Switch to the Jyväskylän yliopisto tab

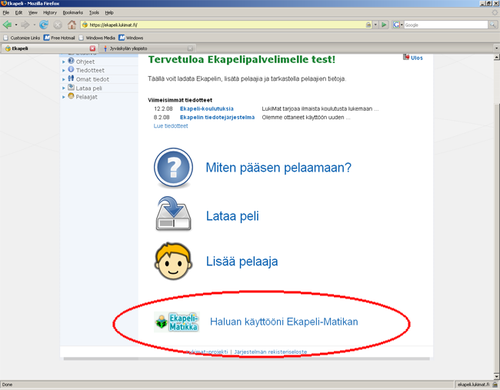coord(147,48)
